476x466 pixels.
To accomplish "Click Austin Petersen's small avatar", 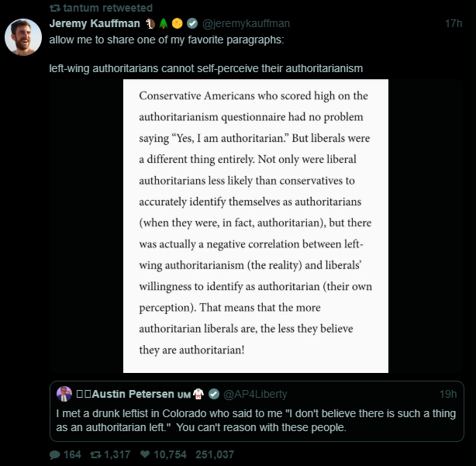I will click(x=64, y=393).
